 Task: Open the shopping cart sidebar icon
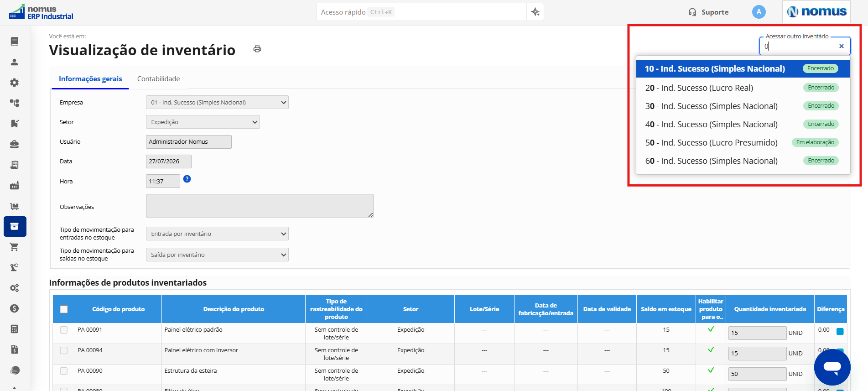click(15, 247)
